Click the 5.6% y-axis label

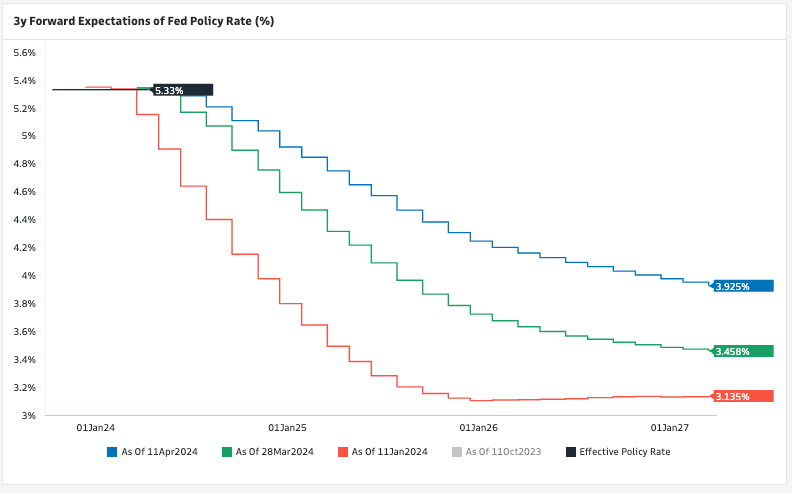click(23, 52)
